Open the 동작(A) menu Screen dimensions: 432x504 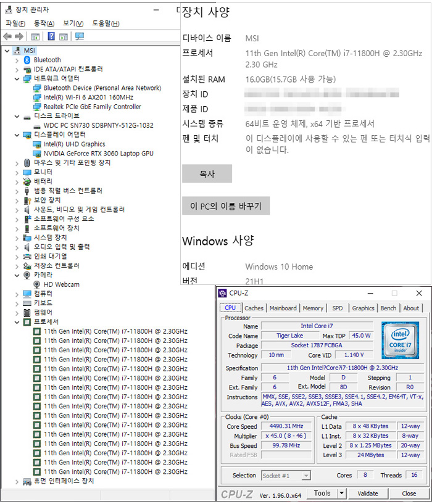click(x=44, y=23)
